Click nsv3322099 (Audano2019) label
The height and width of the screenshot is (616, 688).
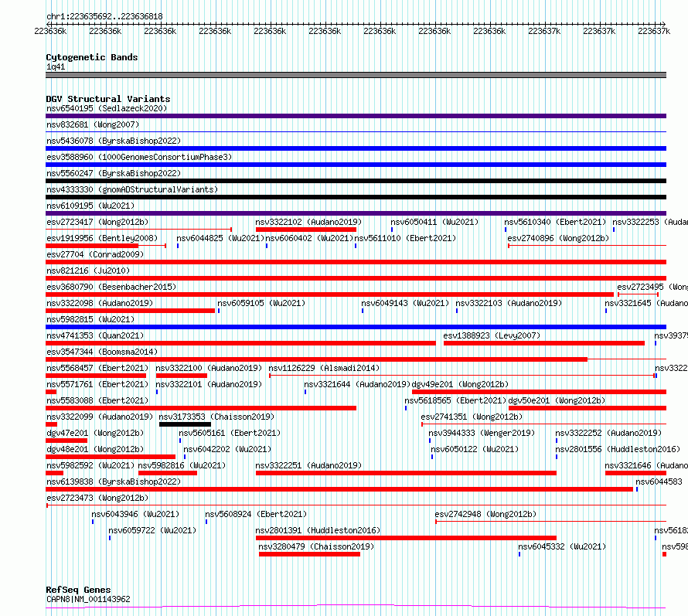click(100, 417)
